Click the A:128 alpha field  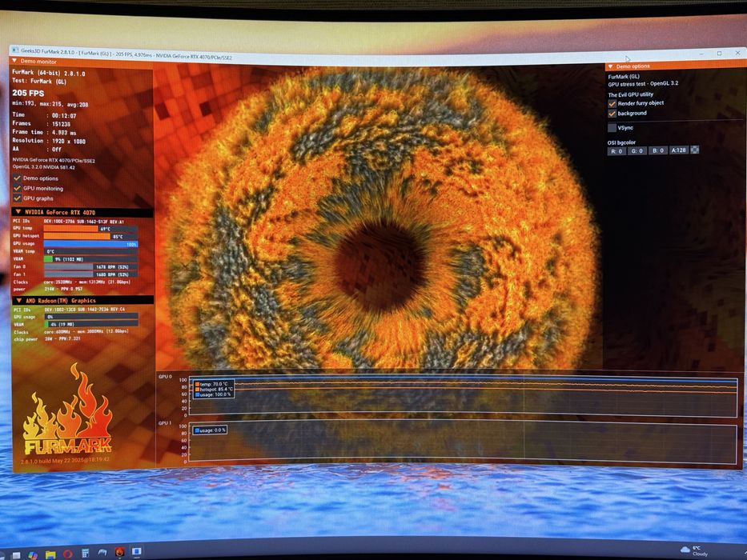[x=678, y=150]
